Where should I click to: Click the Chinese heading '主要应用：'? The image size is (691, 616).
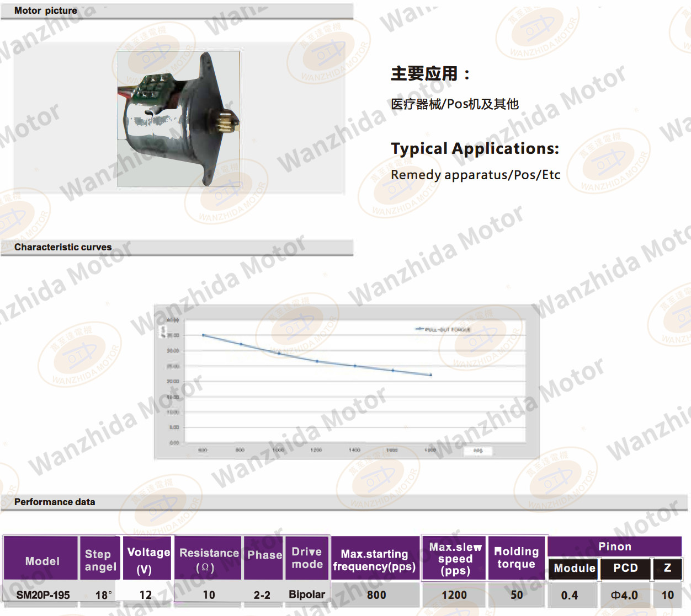pos(430,73)
